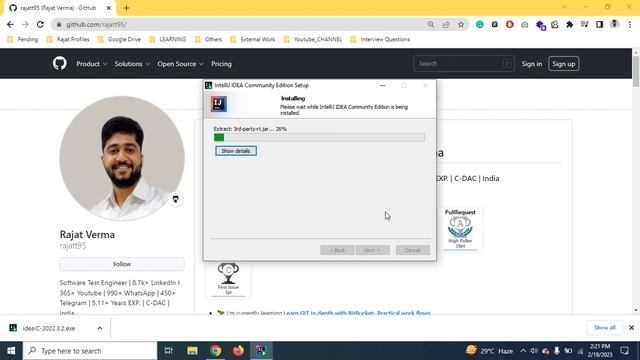Viewport: 640px width, 360px height.
Task: Open the Extensions puzzle icon
Action: click(x=569, y=24)
